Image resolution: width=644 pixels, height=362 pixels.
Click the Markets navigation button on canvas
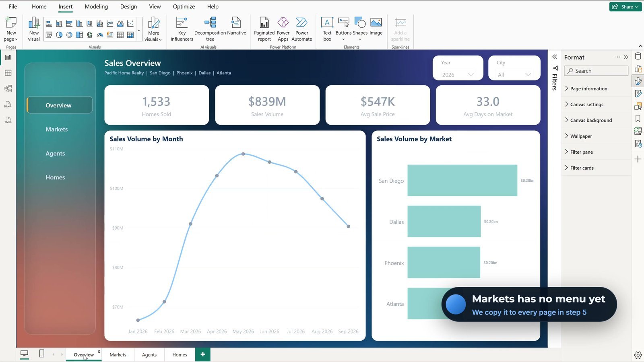click(x=57, y=129)
